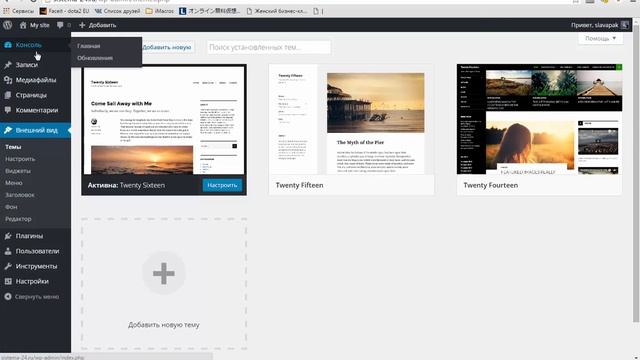Screen dimensions: 640x360
Task: Open Twenty Fourteen theme screenshot
Action: (x=539, y=119)
